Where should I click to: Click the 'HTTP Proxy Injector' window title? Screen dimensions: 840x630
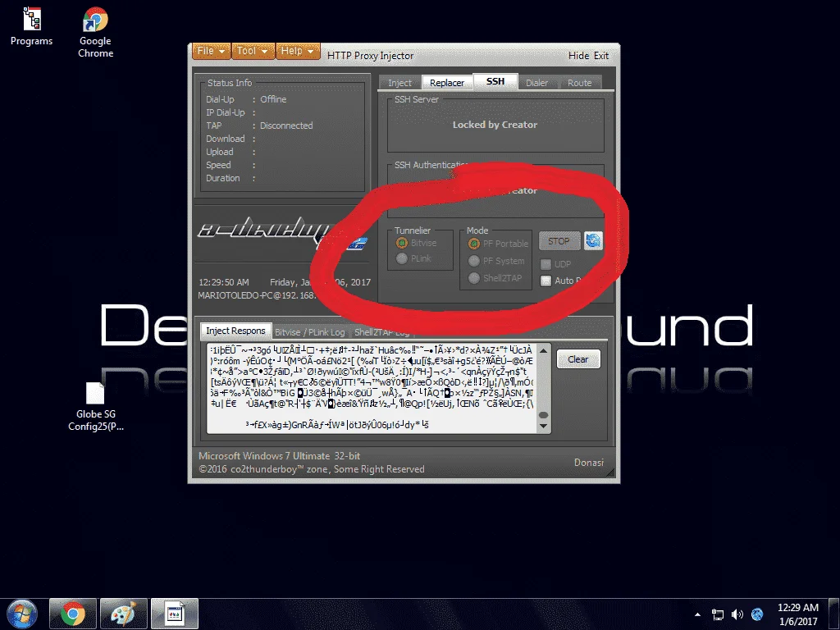370,56
